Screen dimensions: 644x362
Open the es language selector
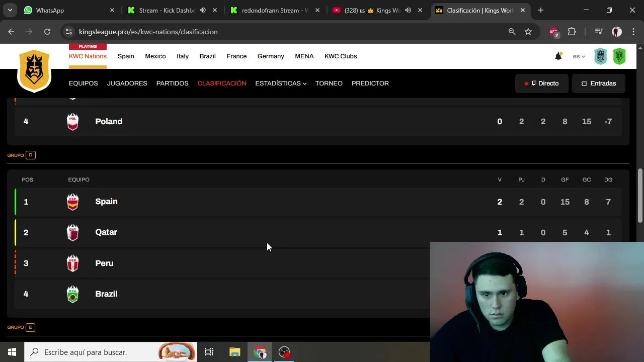pyautogui.click(x=579, y=56)
